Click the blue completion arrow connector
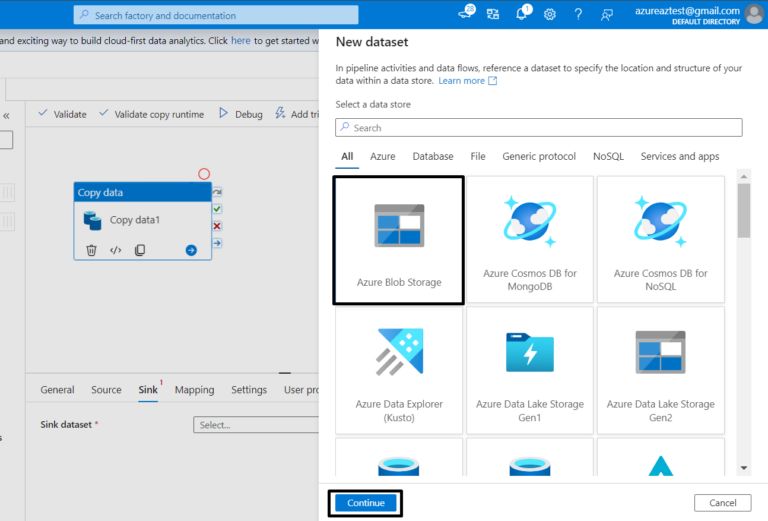 click(x=217, y=243)
